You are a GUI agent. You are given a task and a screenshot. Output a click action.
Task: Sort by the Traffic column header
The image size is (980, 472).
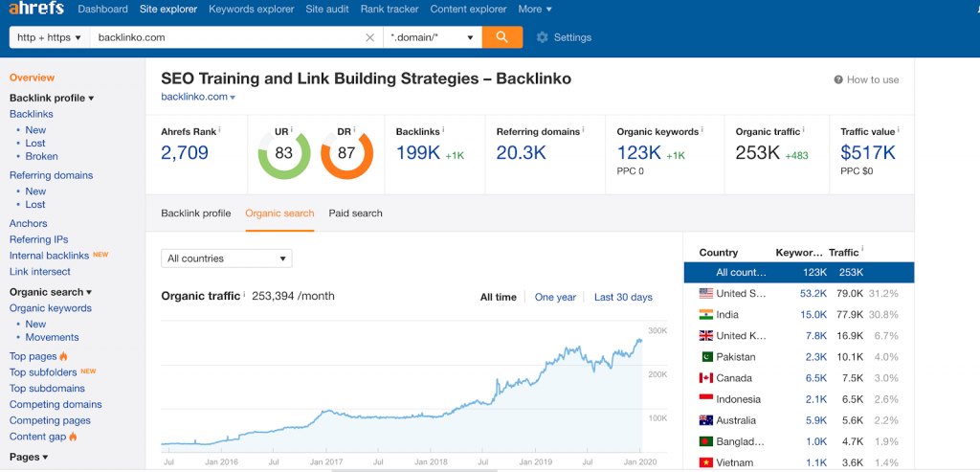point(843,253)
